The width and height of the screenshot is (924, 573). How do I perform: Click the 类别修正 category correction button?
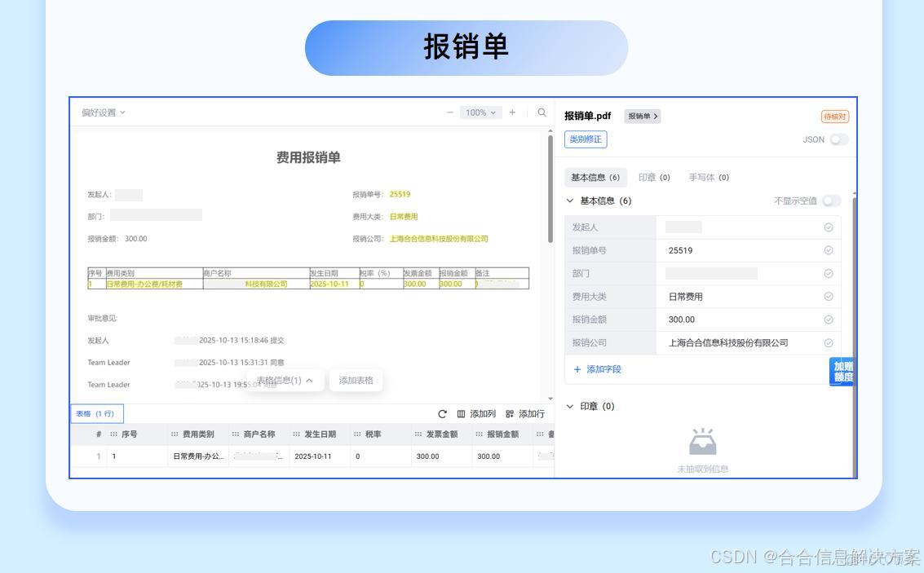[585, 139]
